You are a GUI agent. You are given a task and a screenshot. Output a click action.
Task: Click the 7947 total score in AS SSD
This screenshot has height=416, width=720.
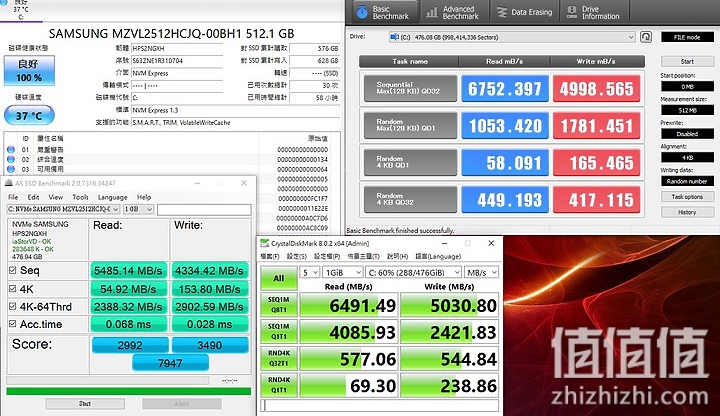click(170, 363)
